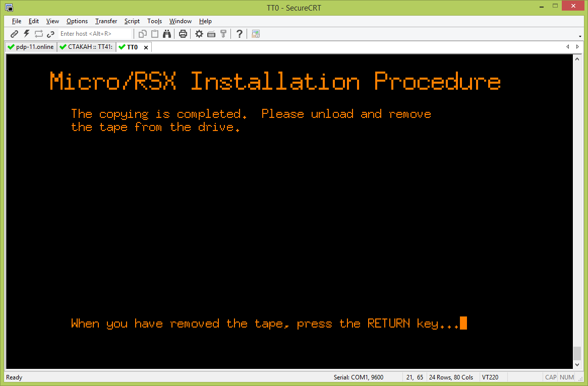Click the terminal scrollbar down arrow
Screen dimensions: 588x386
(577, 365)
